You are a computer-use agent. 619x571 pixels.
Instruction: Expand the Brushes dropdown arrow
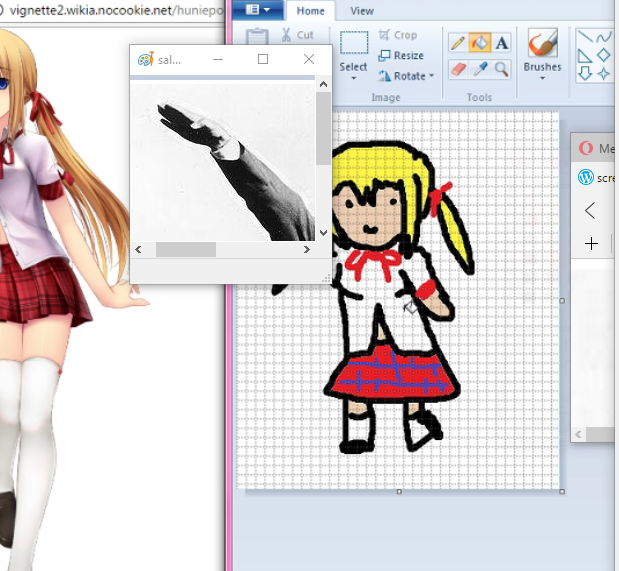click(542, 78)
